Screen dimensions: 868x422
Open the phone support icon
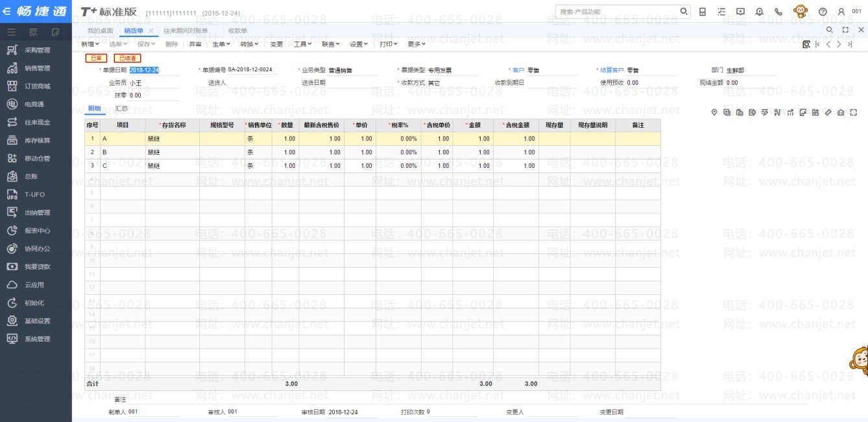pyautogui.click(x=778, y=12)
